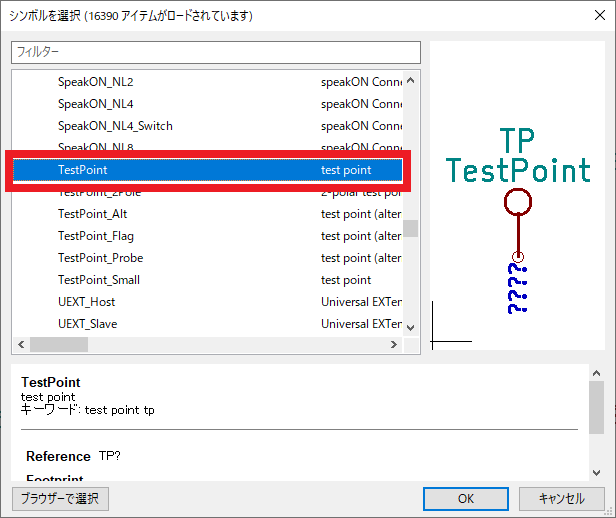Viewport: 616px width, 518px height.
Task: Select TestPoint_Flag symbol
Action: click(96, 236)
